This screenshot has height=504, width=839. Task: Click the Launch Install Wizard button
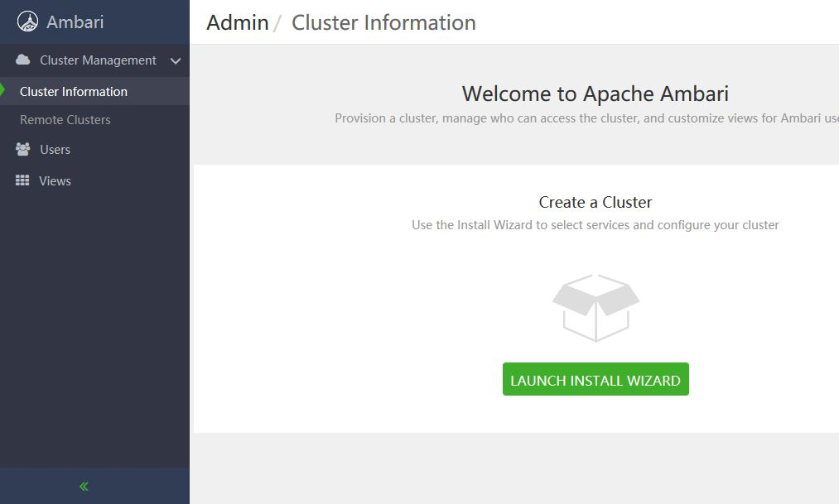[595, 380]
